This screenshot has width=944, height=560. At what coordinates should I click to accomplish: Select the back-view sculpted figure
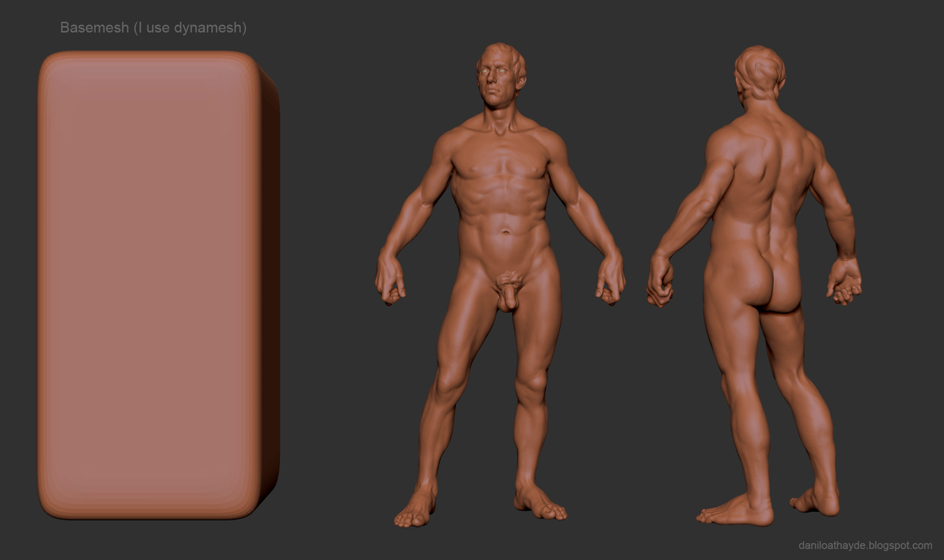coord(755,286)
